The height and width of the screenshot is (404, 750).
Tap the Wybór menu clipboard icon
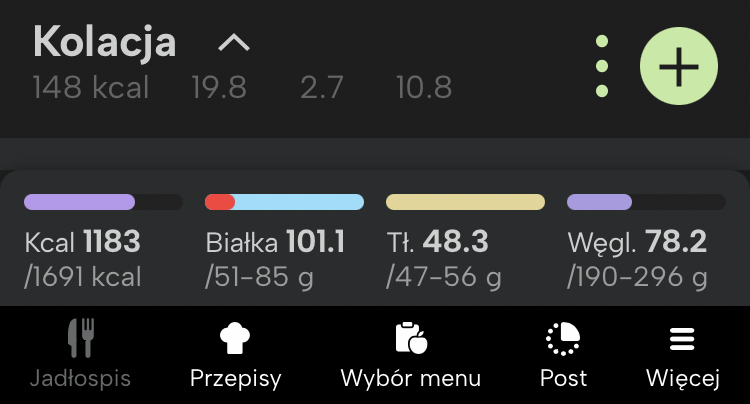[411, 339]
